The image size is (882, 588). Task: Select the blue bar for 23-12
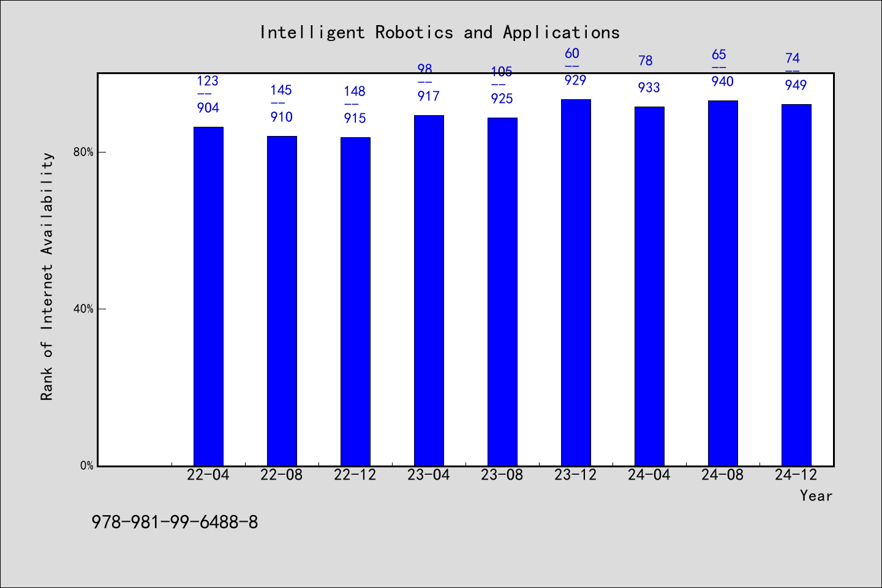pyautogui.click(x=576, y=282)
